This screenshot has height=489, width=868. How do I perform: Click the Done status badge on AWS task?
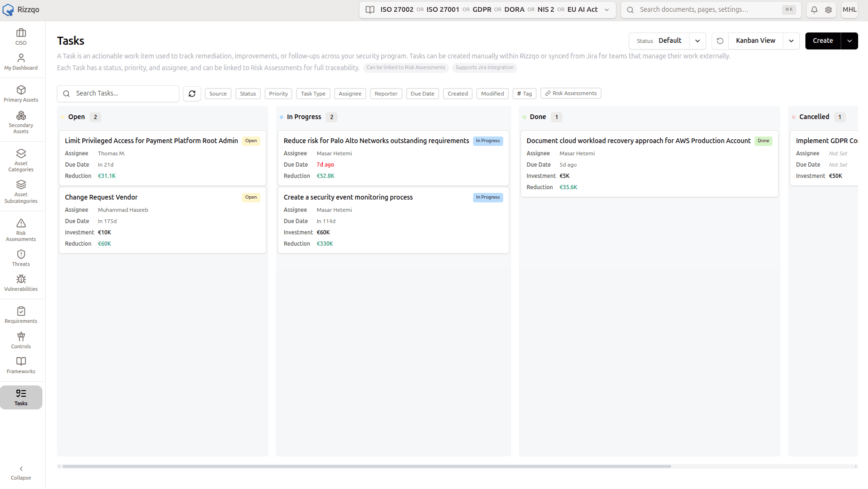764,141
